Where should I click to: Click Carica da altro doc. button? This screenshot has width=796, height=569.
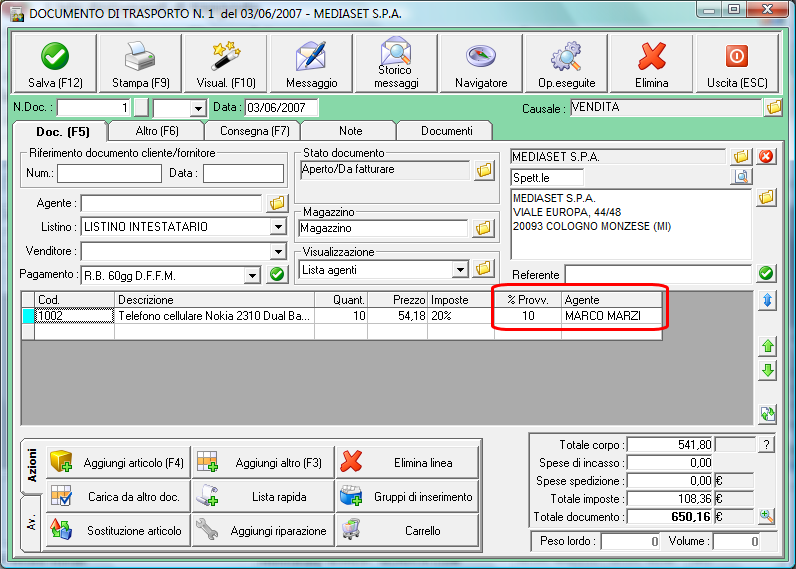(x=118, y=496)
